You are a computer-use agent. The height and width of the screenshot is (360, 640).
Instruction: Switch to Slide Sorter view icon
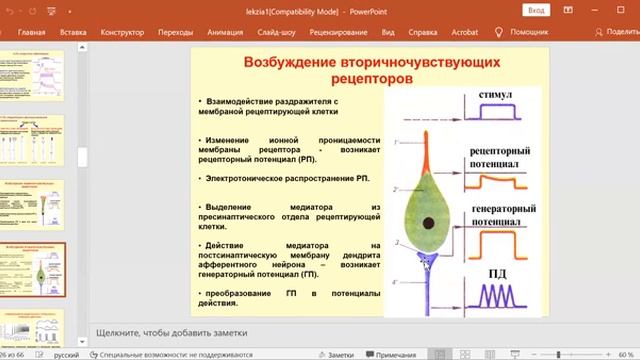pyautogui.click(x=465, y=354)
